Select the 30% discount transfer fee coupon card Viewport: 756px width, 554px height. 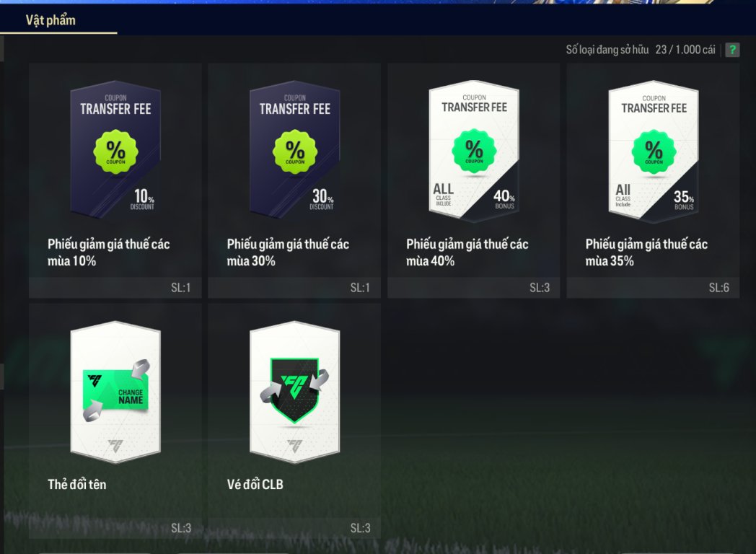click(294, 151)
